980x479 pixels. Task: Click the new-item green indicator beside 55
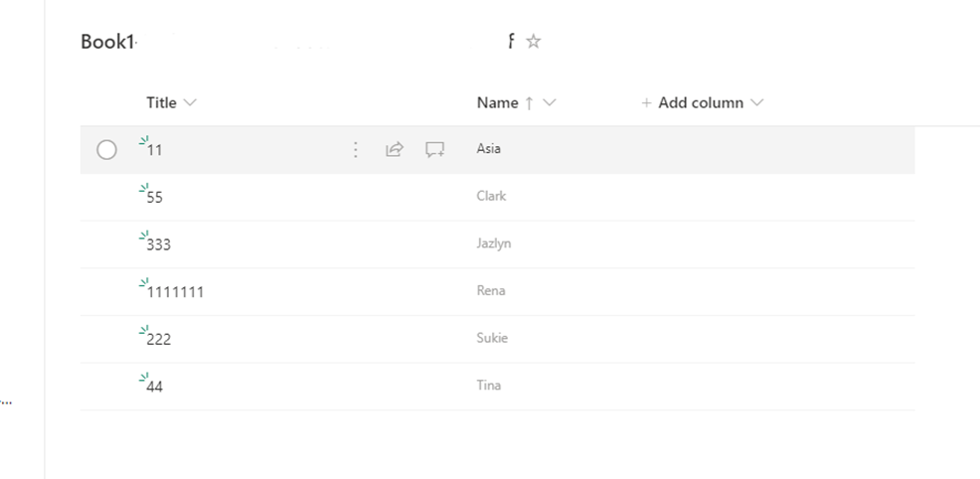(144, 188)
